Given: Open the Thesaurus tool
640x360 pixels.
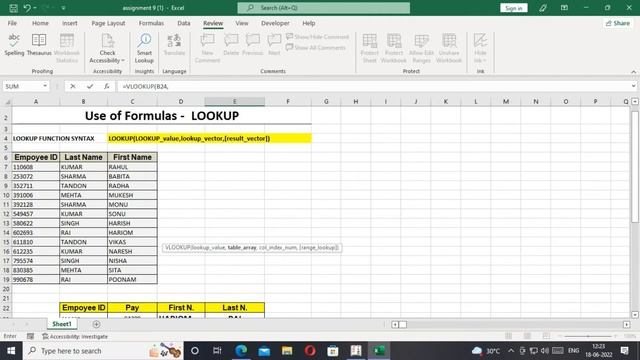Looking at the screenshot, I should [x=39, y=45].
